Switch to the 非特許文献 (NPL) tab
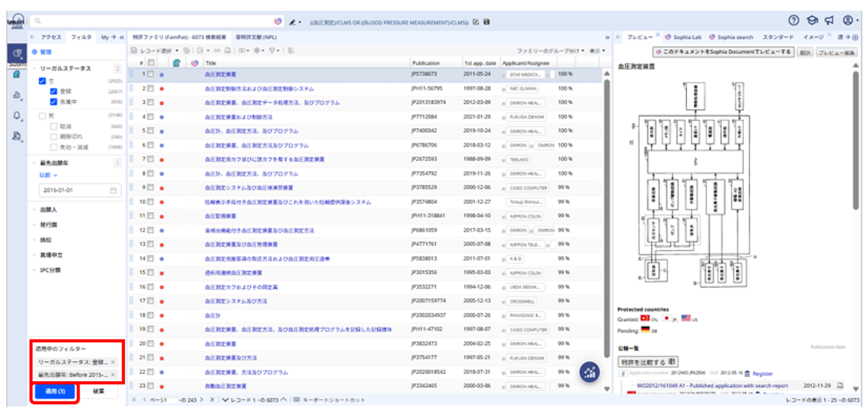The height and width of the screenshot is (410, 868). (x=256, y=37)
